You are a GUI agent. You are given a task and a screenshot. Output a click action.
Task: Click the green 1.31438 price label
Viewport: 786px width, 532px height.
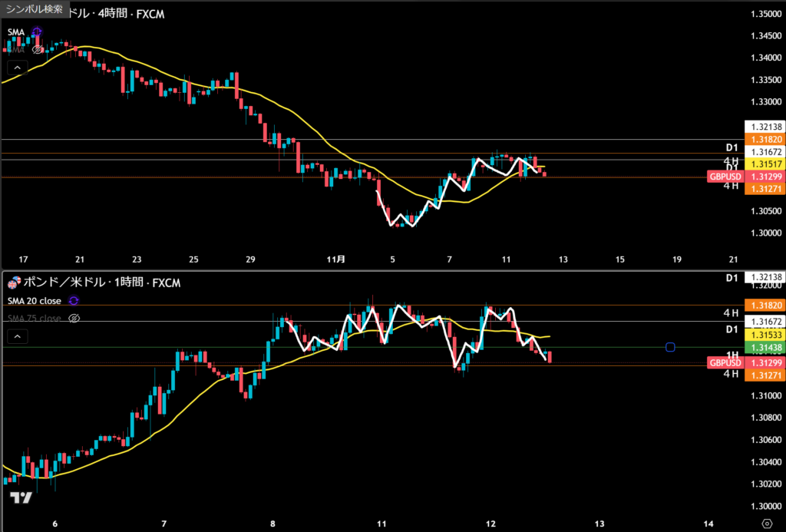pyautogui.click(x=765, y=348)
